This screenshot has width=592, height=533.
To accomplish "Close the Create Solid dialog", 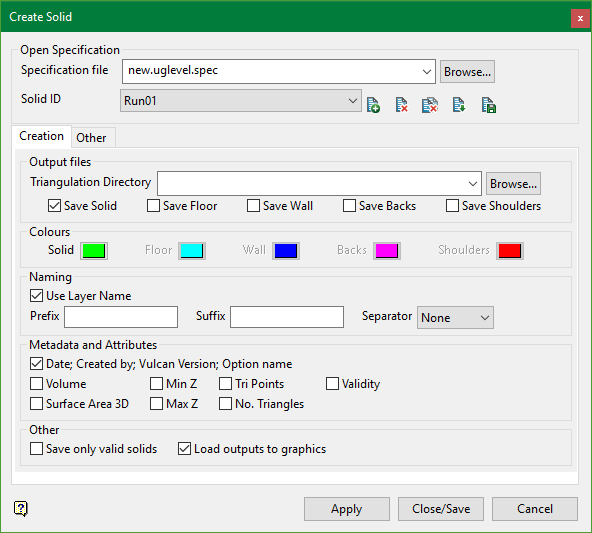I will click(x=580, y=18).
